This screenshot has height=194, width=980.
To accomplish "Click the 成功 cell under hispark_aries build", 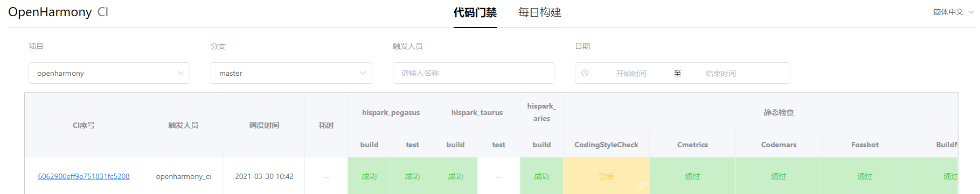I will click(x=541, y=176).
